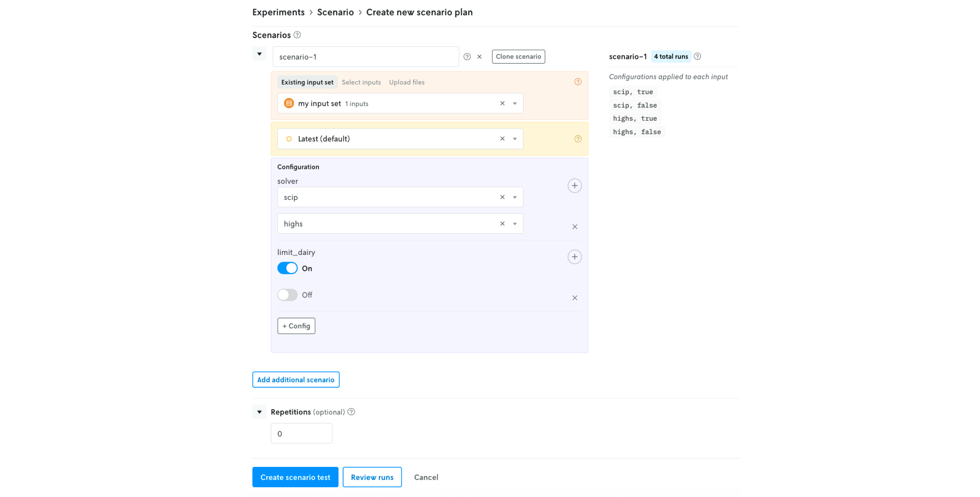Click yellow help icon beside Latest (default)
Viewport: 980px width, 497px height.
click(x=577, y=139)
